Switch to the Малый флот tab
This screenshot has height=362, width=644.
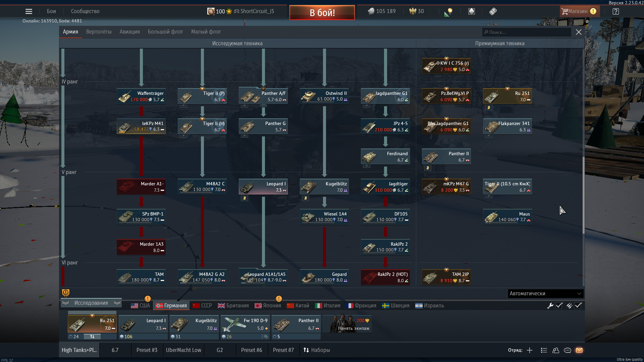point(206,32)
